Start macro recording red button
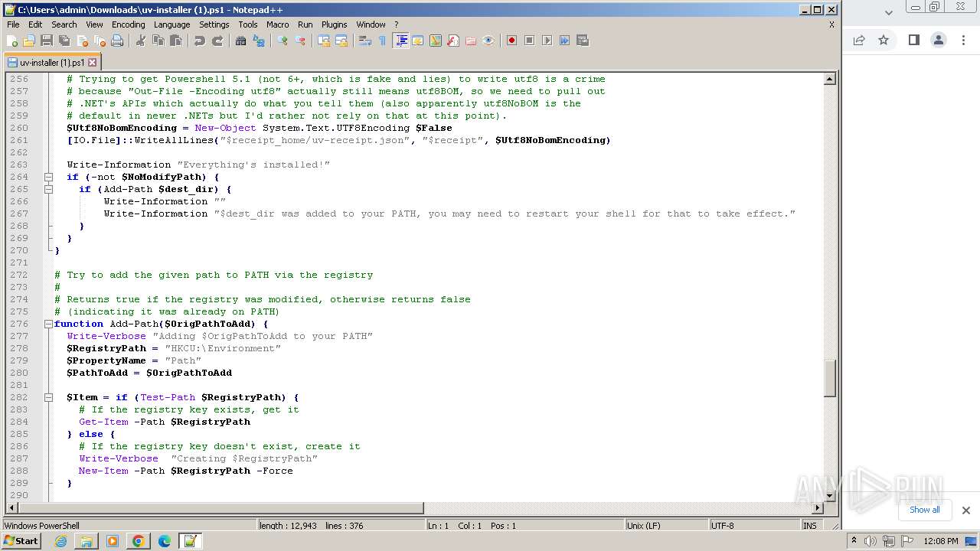Image resolution: width=980 pixels, height=551 pixels. point(511,41)
